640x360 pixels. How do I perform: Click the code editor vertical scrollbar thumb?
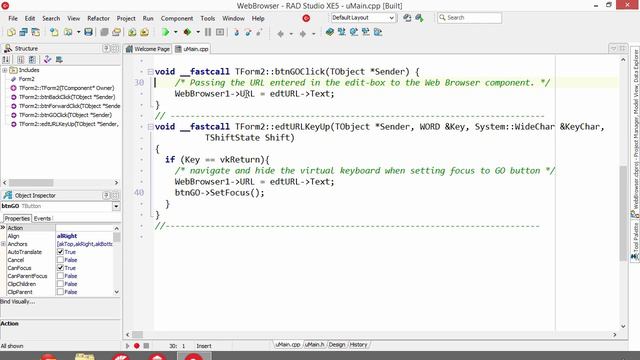click(623, 212)
